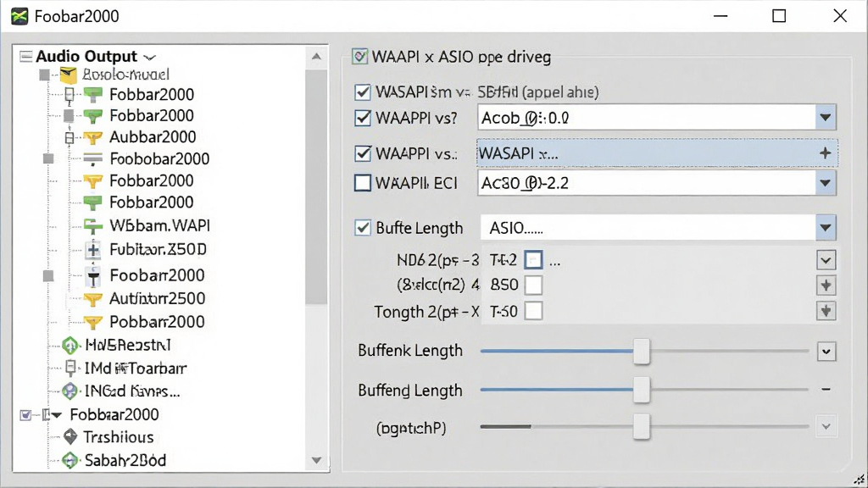Image resolution: width=868 pixels, height=488 pixels.
Task: Open the dropdown beside Buffenk Length slider
Action: (x=826, y=352)
